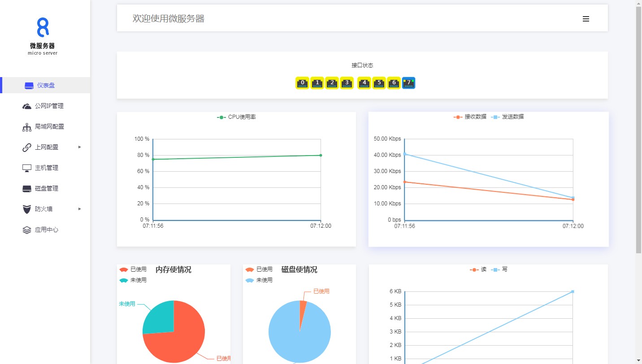Click the disk icon for 磁盘管理
The image size is (642, 364).
[x=27, y=189]
